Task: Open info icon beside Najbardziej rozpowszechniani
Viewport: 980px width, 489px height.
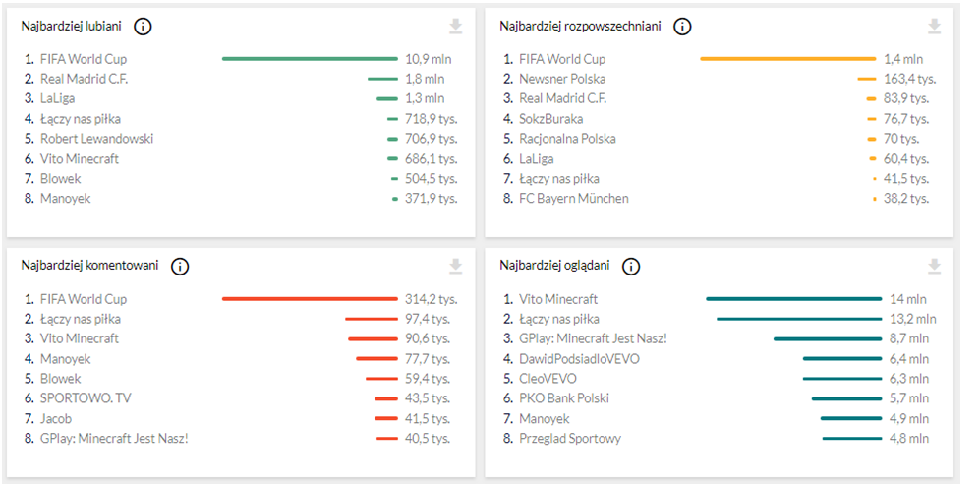Action: pos(682,27)
